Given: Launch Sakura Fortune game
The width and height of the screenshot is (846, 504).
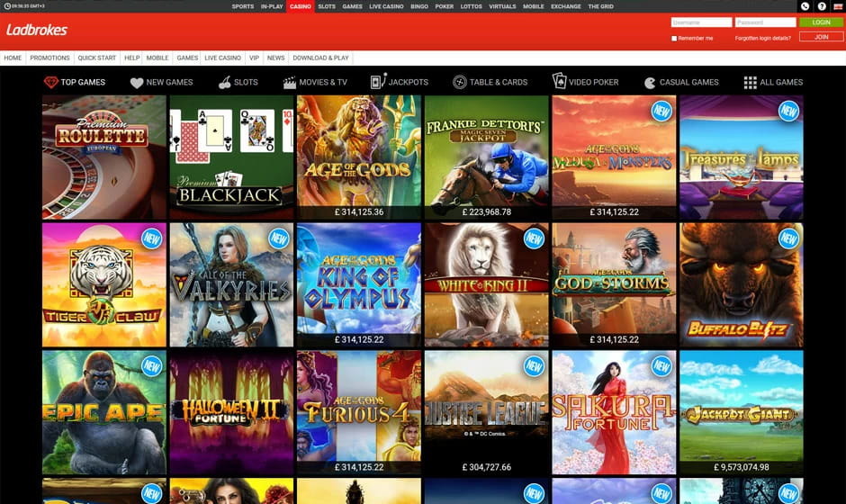Looking at the screenshot, I should 614,412.
